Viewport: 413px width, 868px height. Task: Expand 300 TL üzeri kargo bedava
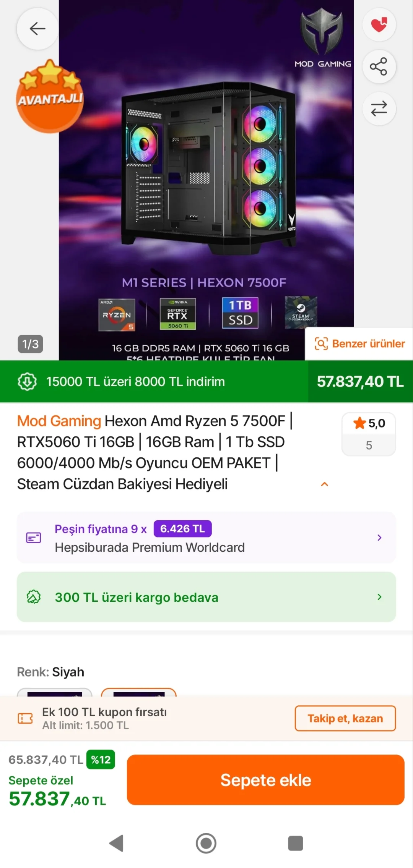coord(206,597)
